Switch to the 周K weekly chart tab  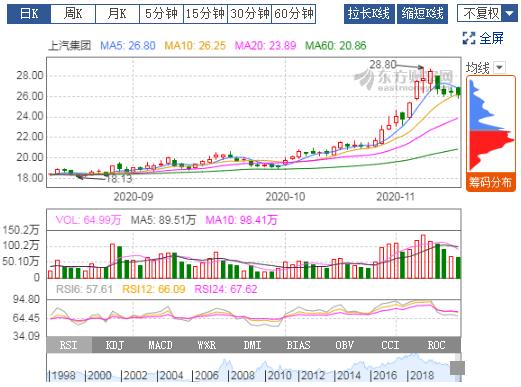73,14
